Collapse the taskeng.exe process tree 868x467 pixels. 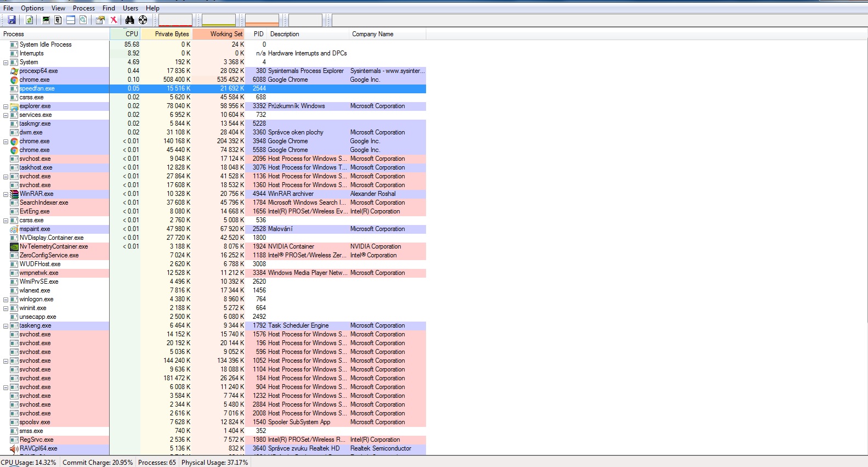click(5, 326)
